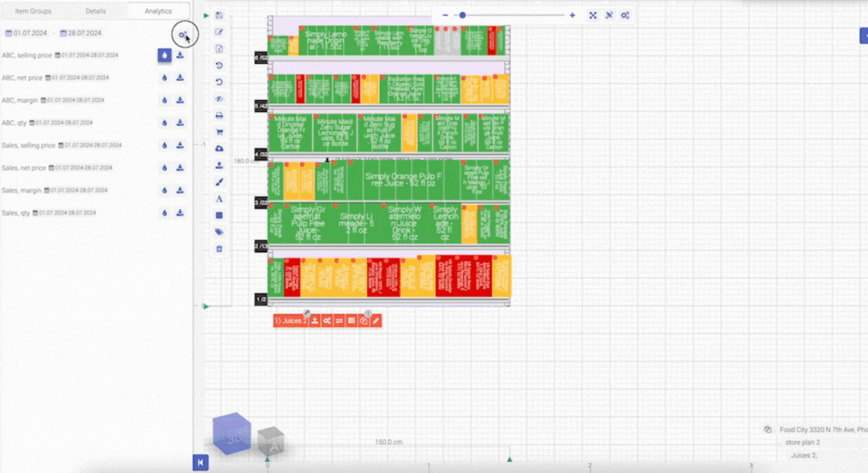
Task: Toggle visibility eye-slash icon in toolbar
Action: point(219,99)
